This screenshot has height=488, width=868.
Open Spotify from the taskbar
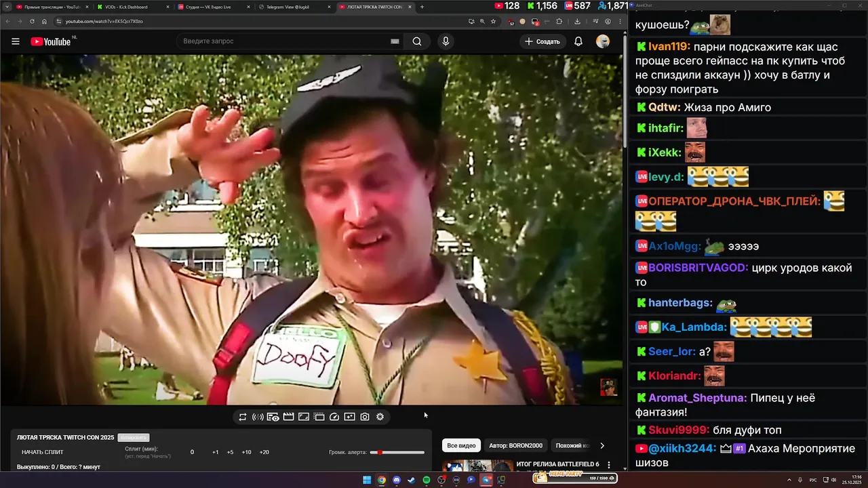(x=427, y=480)
